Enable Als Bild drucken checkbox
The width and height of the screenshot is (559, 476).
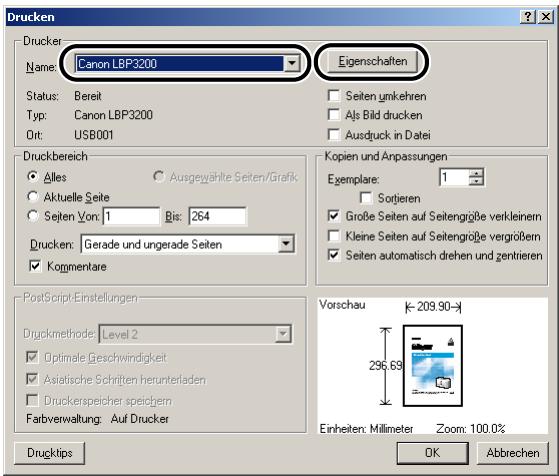tap(334, 115)
